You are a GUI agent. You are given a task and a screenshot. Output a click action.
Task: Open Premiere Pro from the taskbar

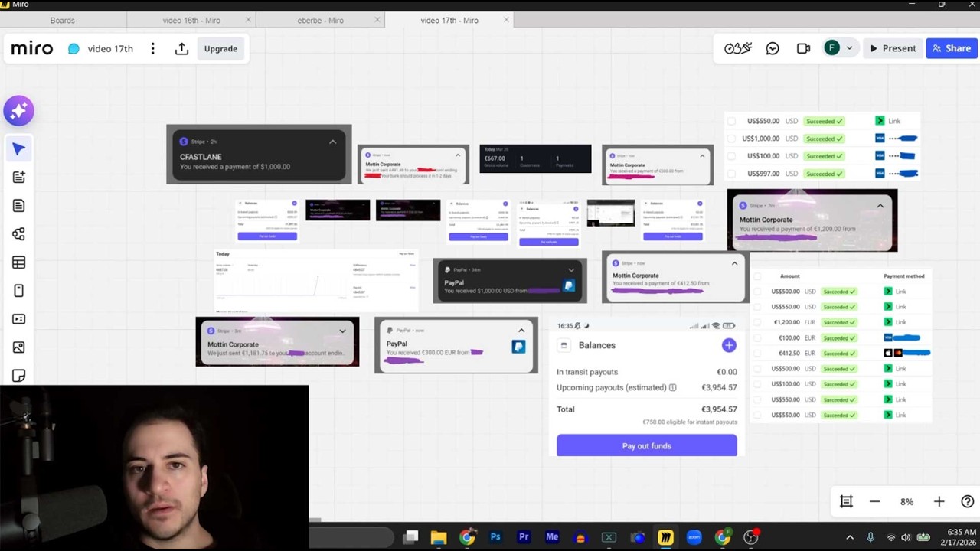(x=524, y=537)
